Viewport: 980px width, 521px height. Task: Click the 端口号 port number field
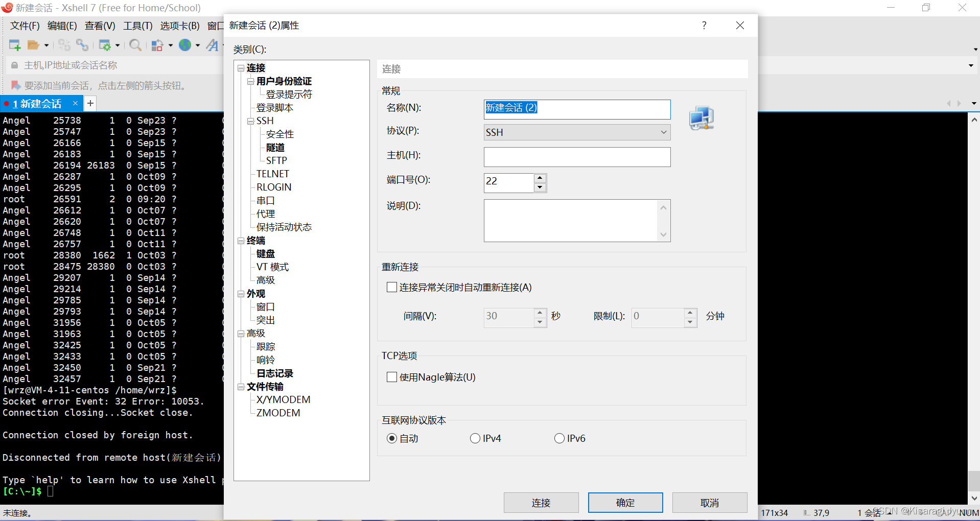point(509,182)
